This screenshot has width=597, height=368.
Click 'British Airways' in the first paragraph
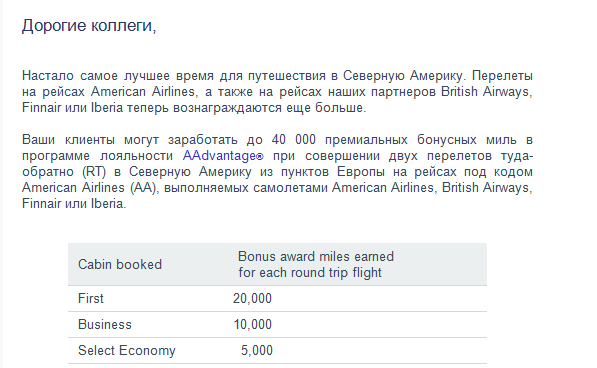pos(485,92)
